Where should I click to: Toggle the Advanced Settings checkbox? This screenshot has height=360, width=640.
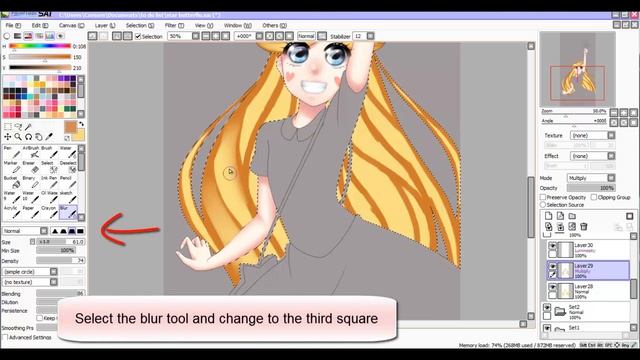(5, 338)
